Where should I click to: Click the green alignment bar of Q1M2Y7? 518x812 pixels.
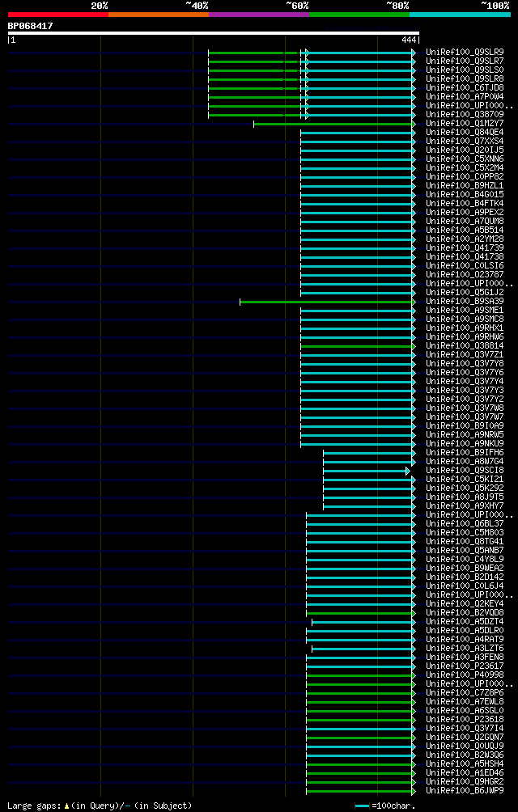pyautogui.click(x=334, y=124)
